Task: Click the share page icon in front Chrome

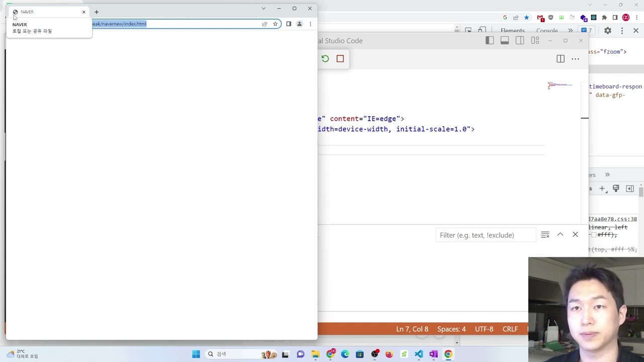Action: pos(265,24)
